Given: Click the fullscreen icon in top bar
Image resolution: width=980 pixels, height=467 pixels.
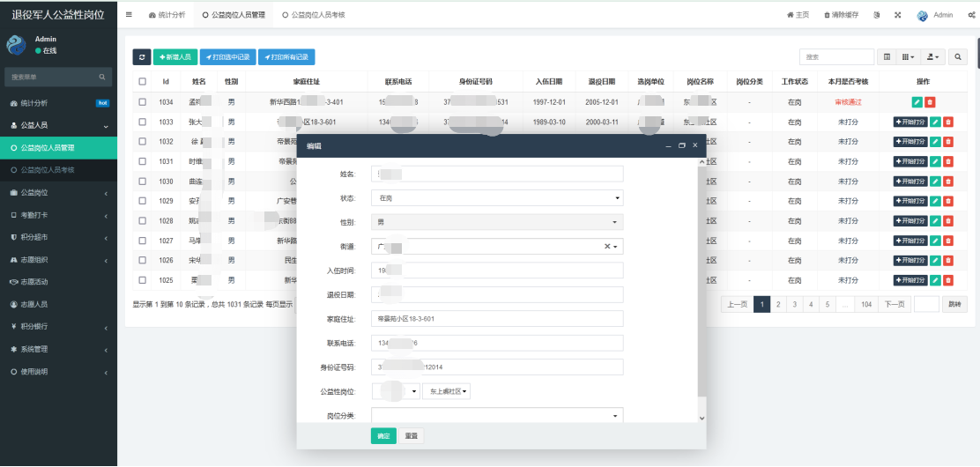Looking at the screenshot, I should [x=897, y=15].
